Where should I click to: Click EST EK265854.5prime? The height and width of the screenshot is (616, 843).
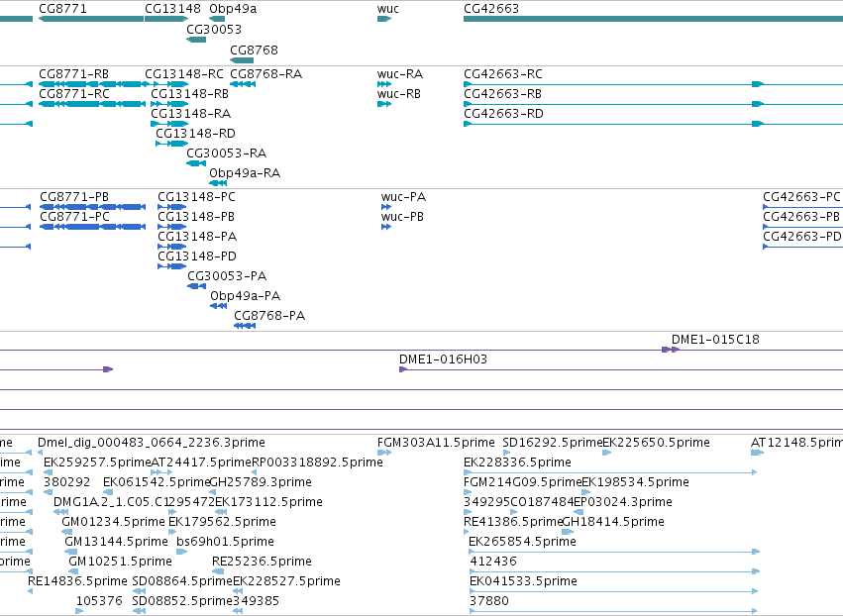(523, 542)
